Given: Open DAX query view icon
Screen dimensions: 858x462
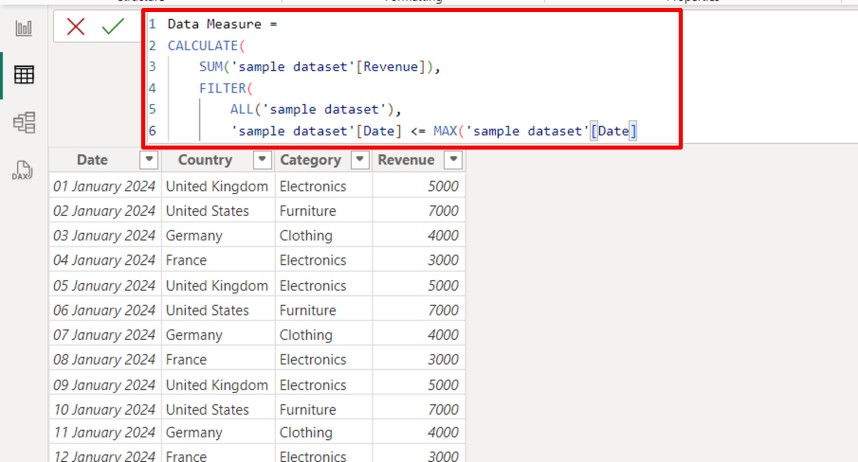Looking at the screenshot, I should [x=23, y=170].
